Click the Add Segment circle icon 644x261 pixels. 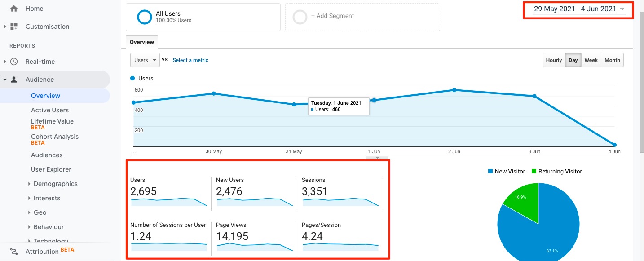click(300, 17)
